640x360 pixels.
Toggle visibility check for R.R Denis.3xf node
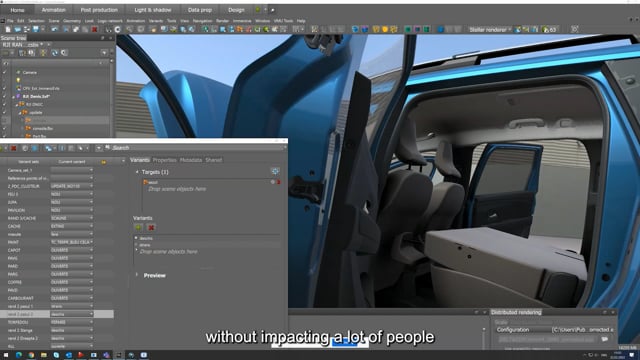coord(4,96)
